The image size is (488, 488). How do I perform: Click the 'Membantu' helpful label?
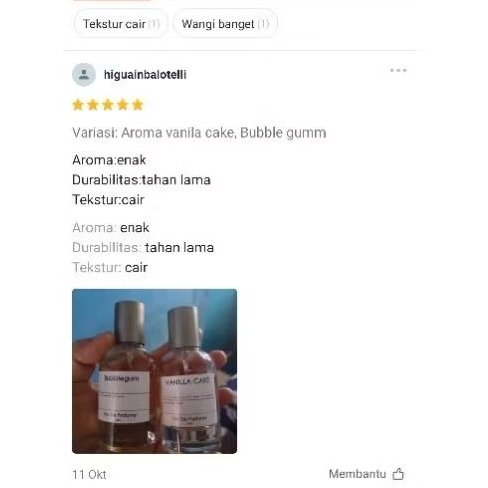click(357, 474)
